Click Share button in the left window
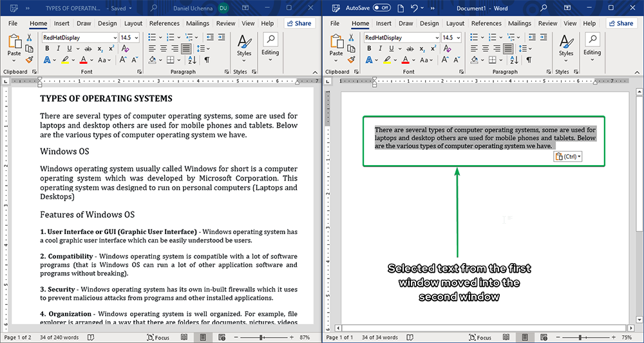This screenshot has height=343, width=644. tap(299, 23)
